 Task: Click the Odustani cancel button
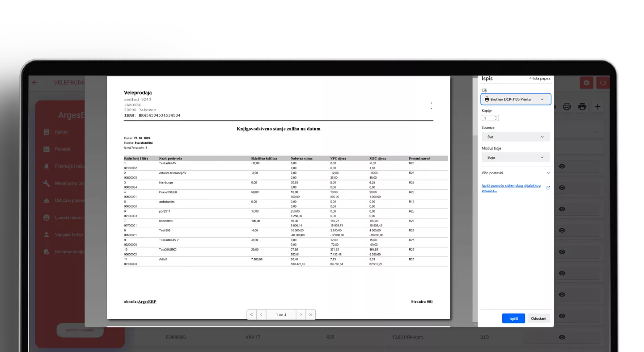tap(538, 318)
